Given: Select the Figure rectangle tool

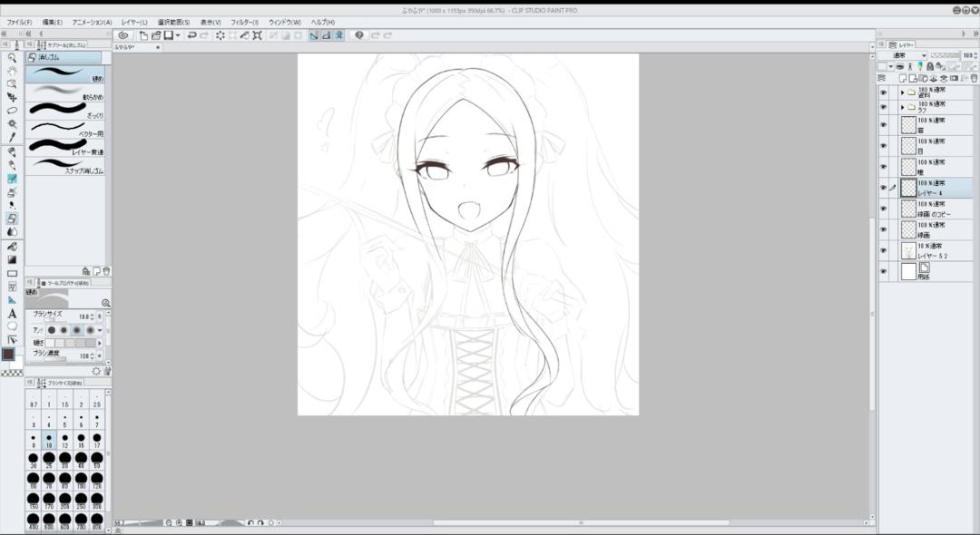Looking at the screenshot, I should 12,274.
